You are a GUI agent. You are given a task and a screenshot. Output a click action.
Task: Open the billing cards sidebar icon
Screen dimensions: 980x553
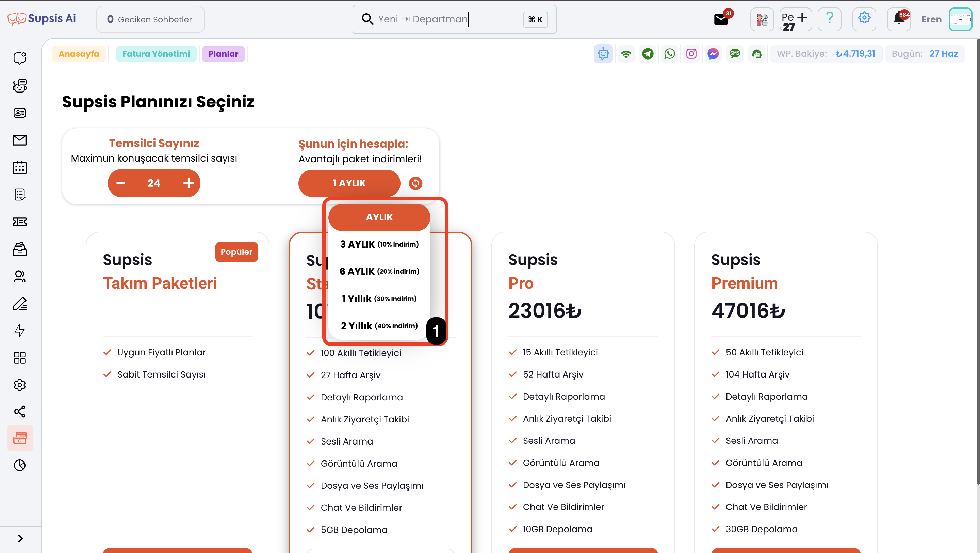point(20,438)
